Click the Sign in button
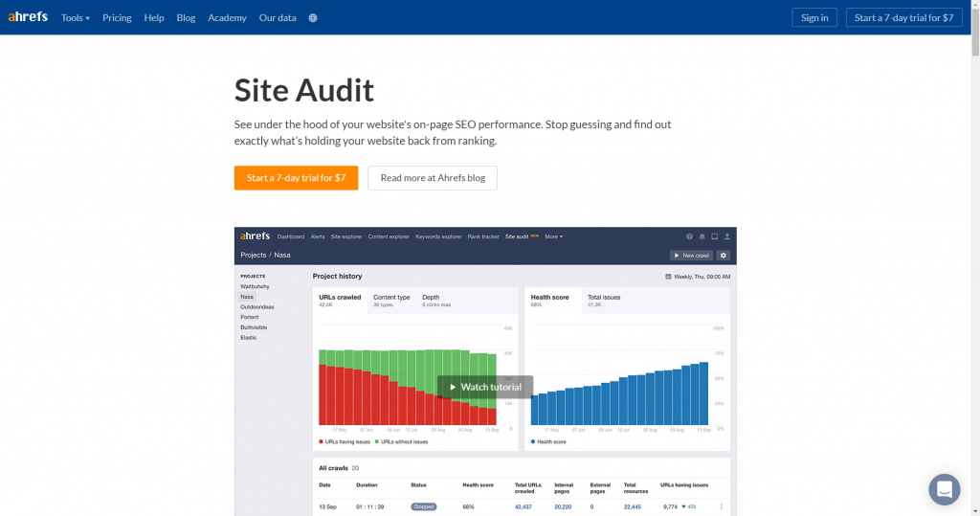 [x=814, y=17]
